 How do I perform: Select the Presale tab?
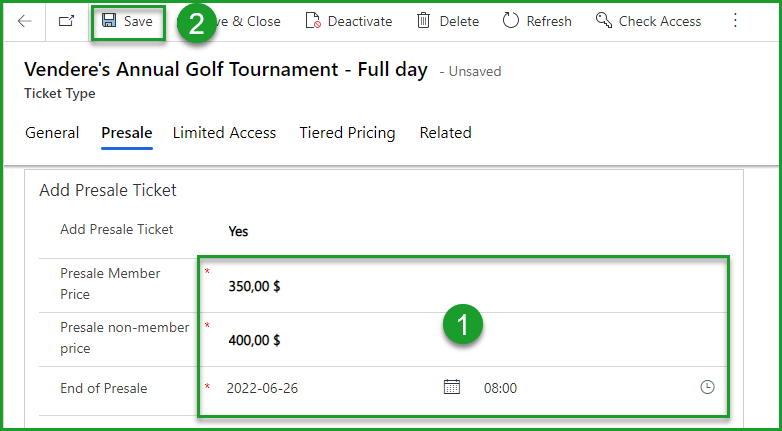126,133
